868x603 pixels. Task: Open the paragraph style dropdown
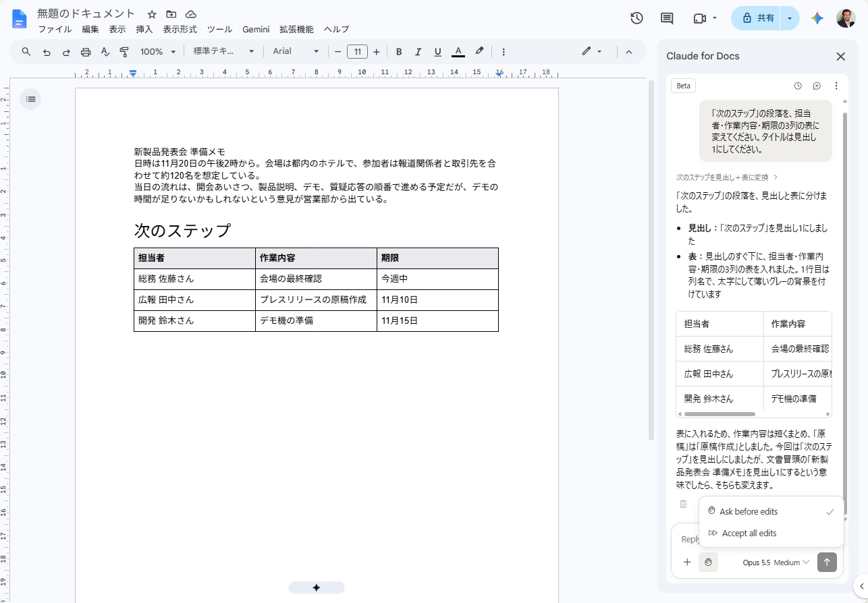223,51
